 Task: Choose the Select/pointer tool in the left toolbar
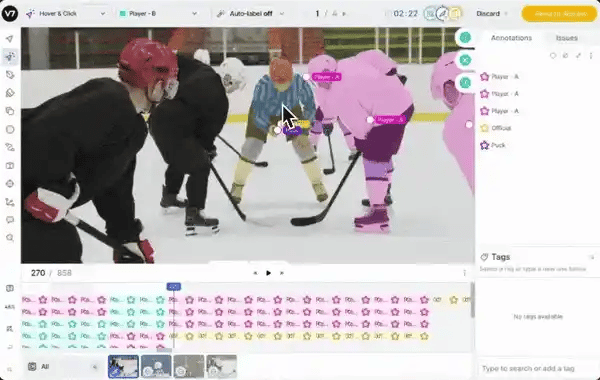coord(10,39)
